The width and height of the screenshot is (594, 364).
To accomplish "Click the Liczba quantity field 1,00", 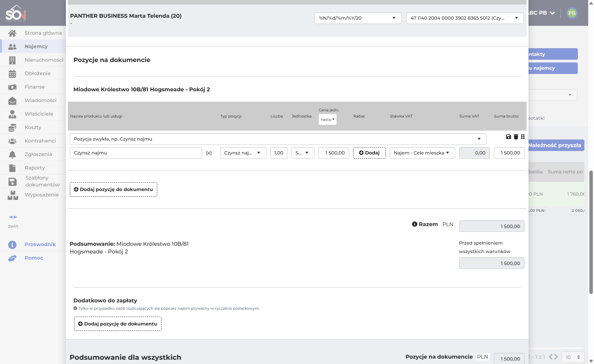I will tap(279, 153).
